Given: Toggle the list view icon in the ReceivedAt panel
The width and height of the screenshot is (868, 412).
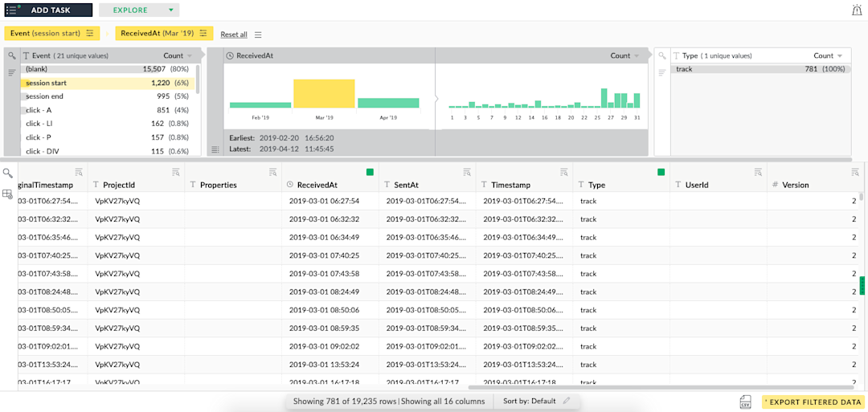Looking at the screenshot, I should pos(215,149).
